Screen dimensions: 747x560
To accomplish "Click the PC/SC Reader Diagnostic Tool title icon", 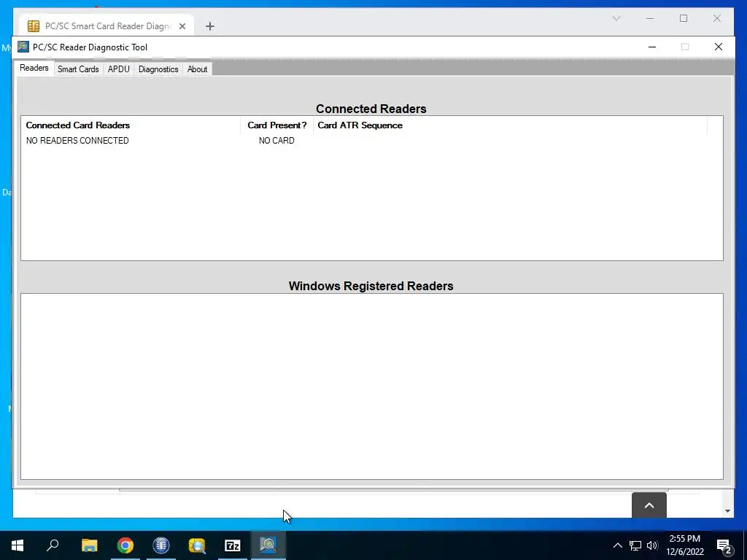I will pyautogui.click(x=23, y=47).
